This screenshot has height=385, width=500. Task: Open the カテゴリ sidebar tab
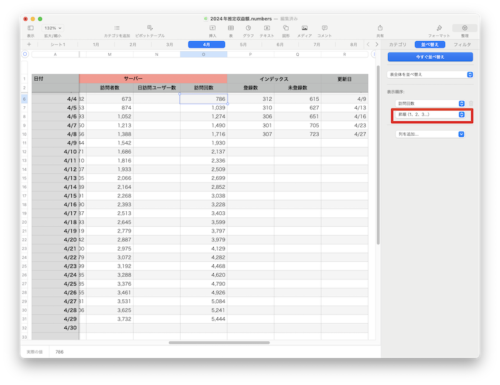(398, 44)
